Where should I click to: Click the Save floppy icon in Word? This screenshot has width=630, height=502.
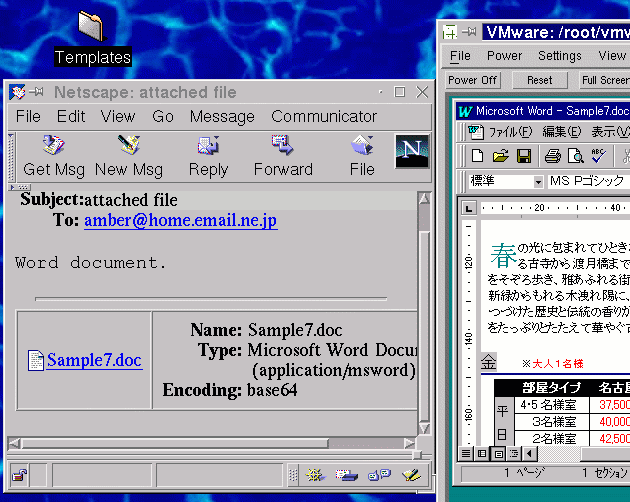click(x=524, y=156)
